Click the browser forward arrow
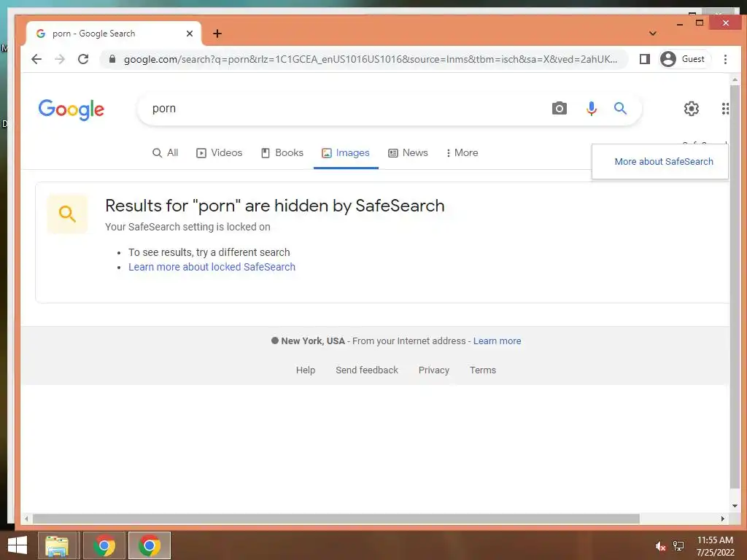The height and width of the screenshot is (560, 747). point(60,59)
